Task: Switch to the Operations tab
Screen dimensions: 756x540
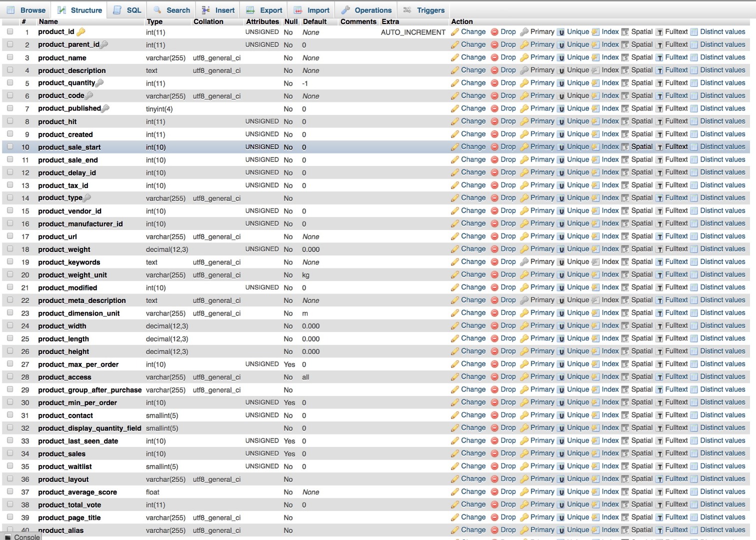Action: [366, 10]
